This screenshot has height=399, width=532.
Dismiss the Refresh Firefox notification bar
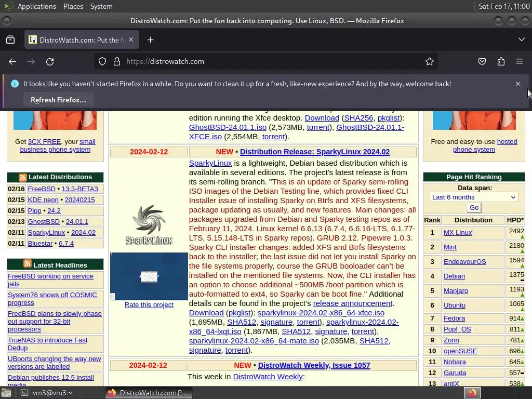point(518,84)
